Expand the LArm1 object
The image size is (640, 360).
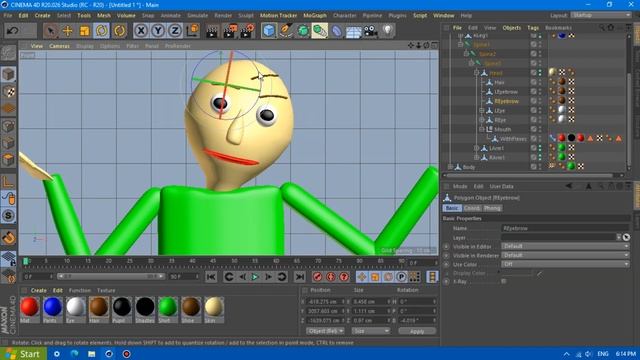[476, 148]
